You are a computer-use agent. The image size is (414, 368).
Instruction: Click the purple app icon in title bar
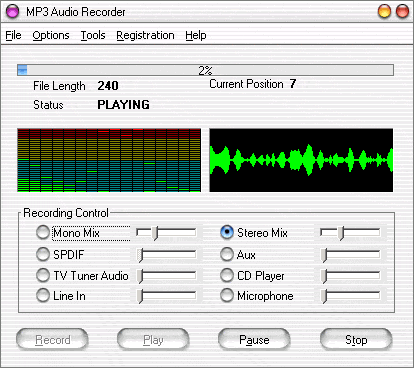pos(13,12)
